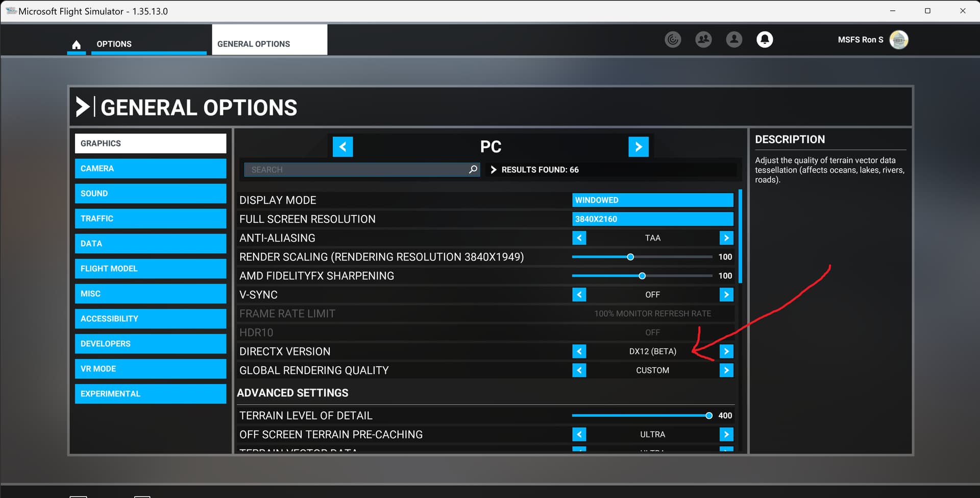Click the Terrain Level of Detail slider handle

pyautogui.click(x=709, y=416)
